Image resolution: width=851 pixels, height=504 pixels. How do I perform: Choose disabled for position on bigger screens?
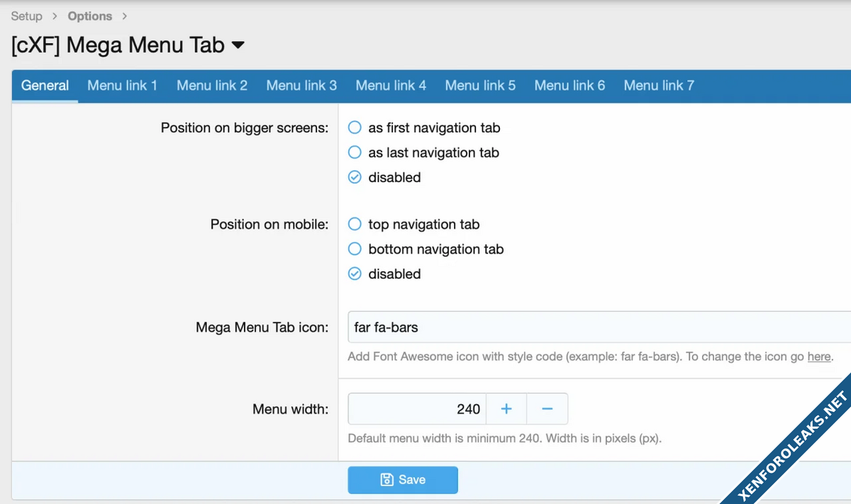click(x=355, y=178)
